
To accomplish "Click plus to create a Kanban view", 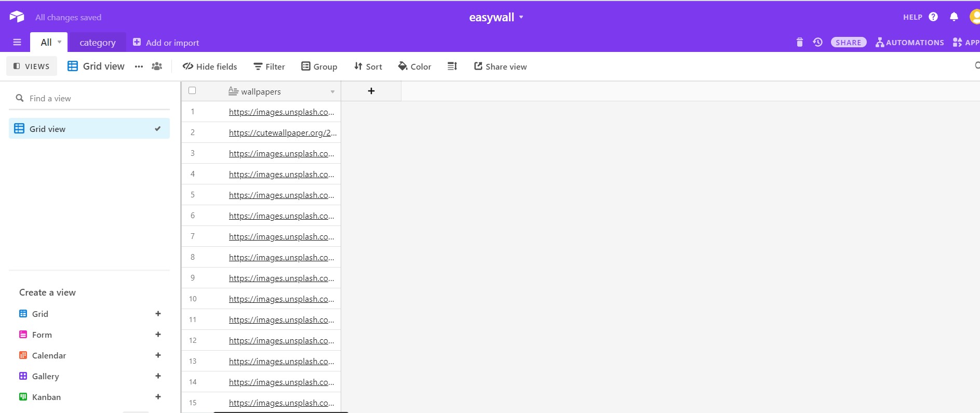I will (x=158, y=397).
